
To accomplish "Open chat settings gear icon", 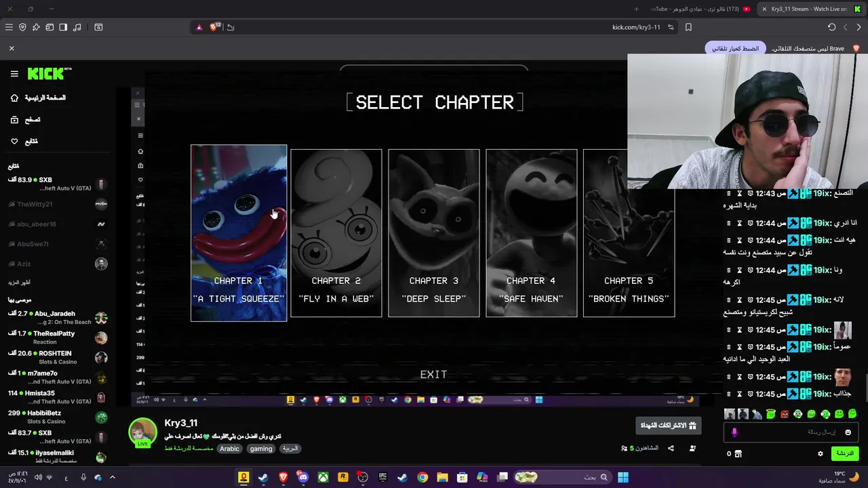I will (x=820, y=453).
